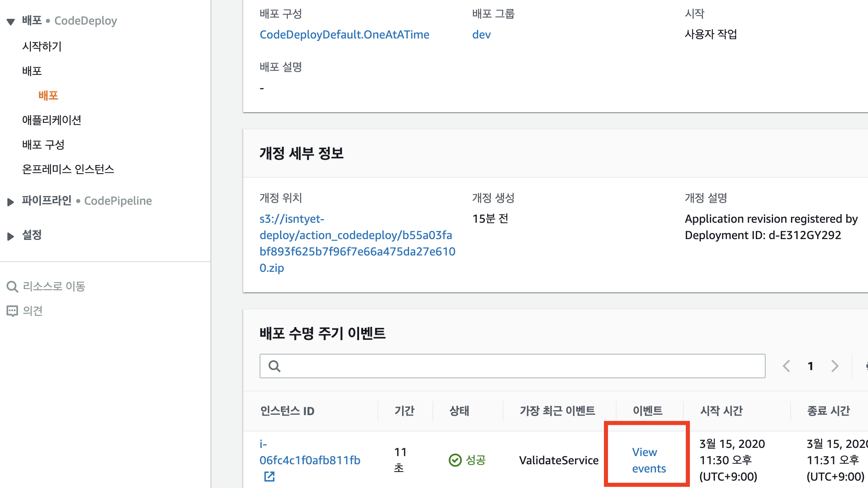Viewport: 868px width, 488px height.
Task: Click ValidateService event text
Action: coord(559,460)
